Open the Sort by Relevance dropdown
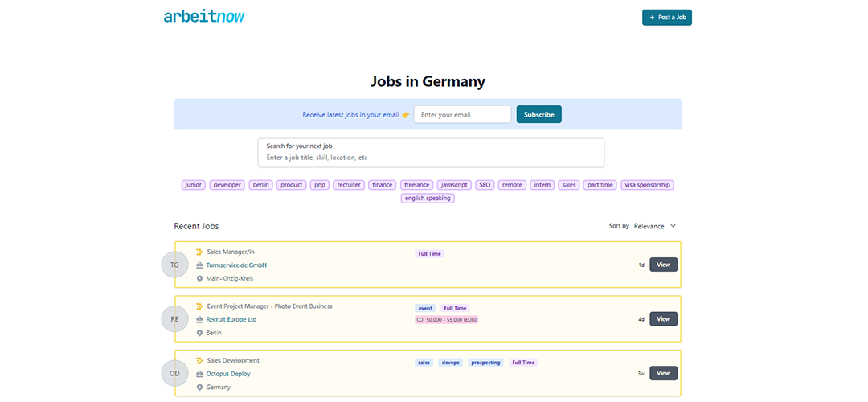This screenshot has height=402, width=868. point(655,226)
